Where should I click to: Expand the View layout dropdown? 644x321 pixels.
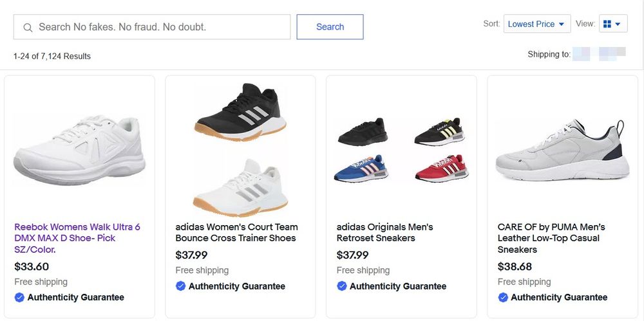coord(618,24)
